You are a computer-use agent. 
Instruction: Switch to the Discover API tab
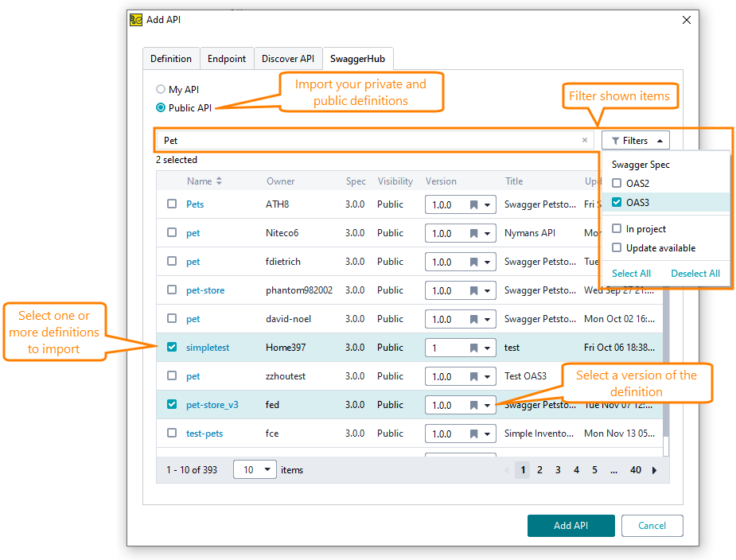pyautogui.click(x=288, y=58)
